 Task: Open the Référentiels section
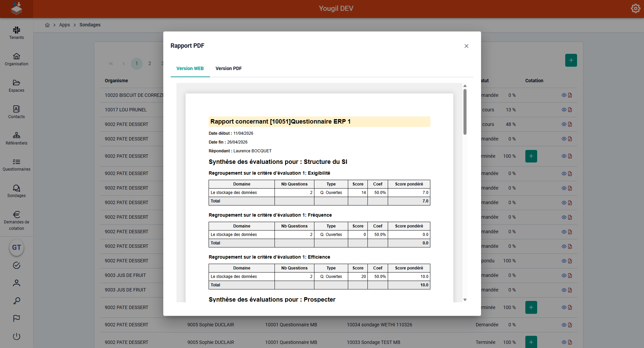tap(16, 139)
